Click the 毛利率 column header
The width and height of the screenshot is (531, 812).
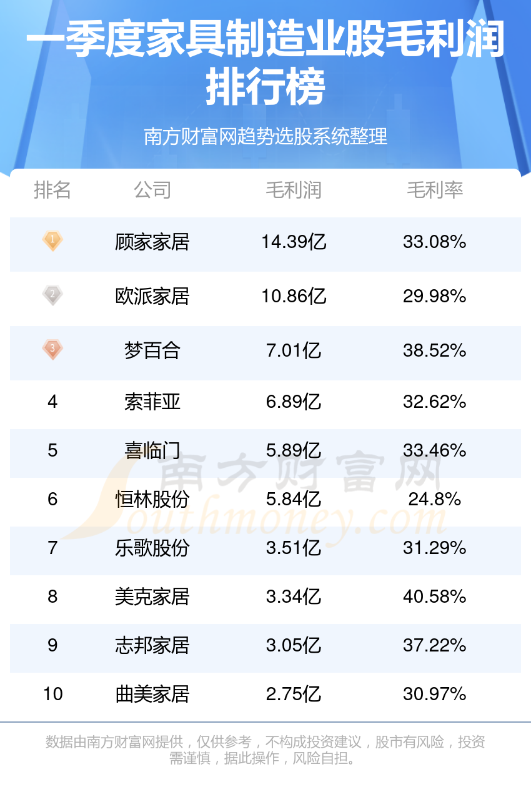pyautogui.click(x=435, y=190)
